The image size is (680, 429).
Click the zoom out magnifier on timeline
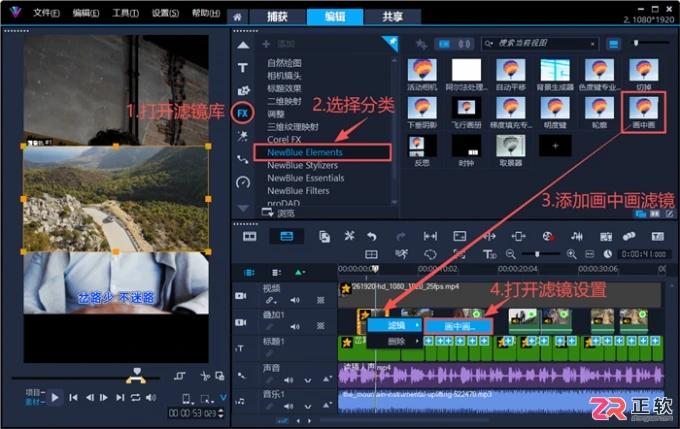pyautogui.click(x=511, y=254)
